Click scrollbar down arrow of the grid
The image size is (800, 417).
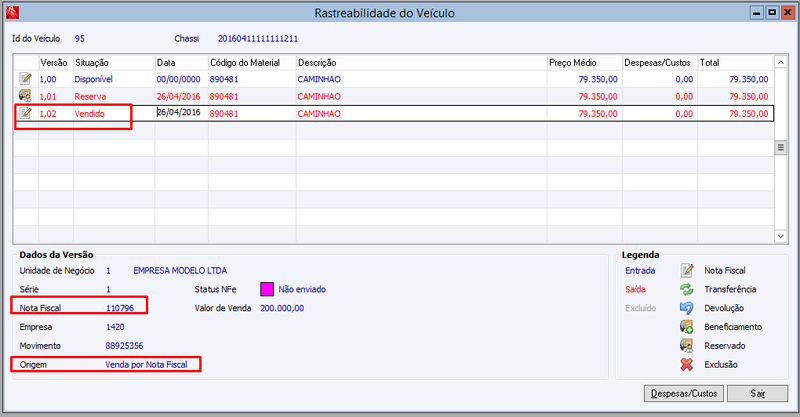click(x=781, y=236)
